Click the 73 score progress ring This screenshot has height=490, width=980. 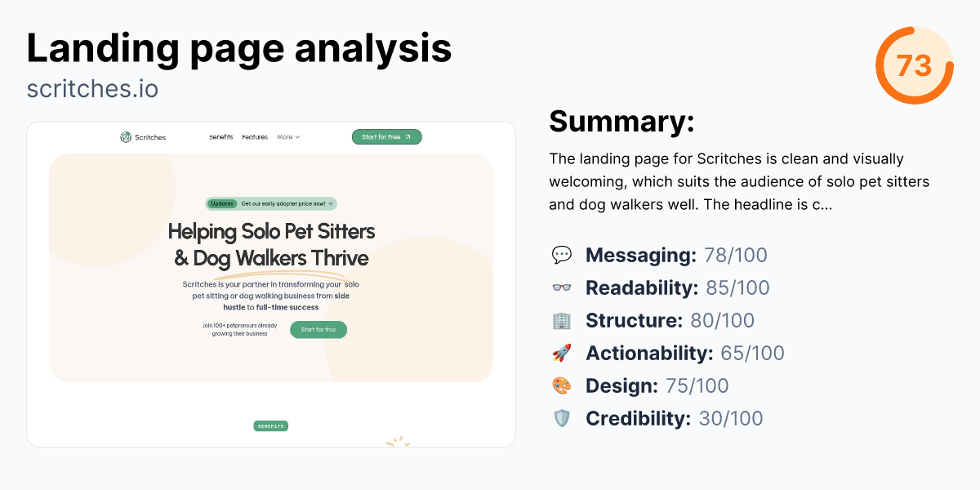click(x=915, y=65)
